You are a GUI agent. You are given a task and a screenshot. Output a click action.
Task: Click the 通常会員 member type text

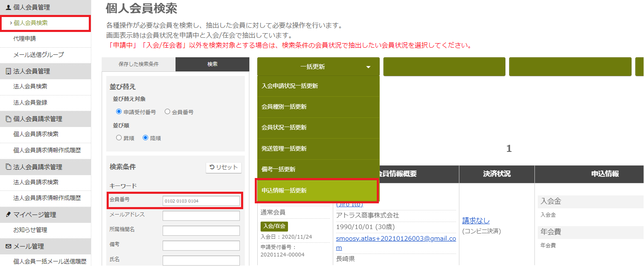click(273, 212)
